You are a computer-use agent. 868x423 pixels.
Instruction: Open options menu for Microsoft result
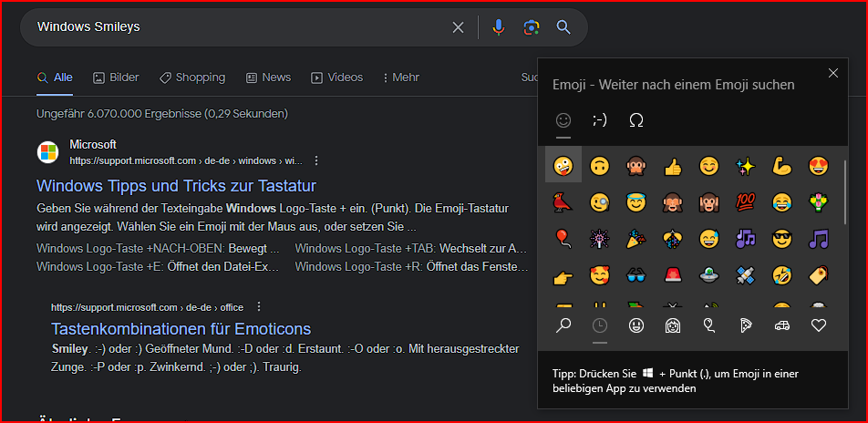[316, 160]
